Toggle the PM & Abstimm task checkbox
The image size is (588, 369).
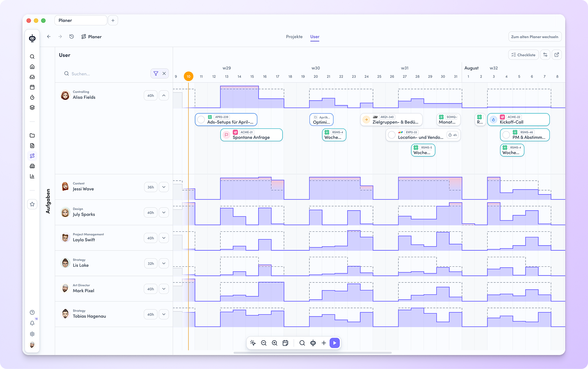[506, 135]
